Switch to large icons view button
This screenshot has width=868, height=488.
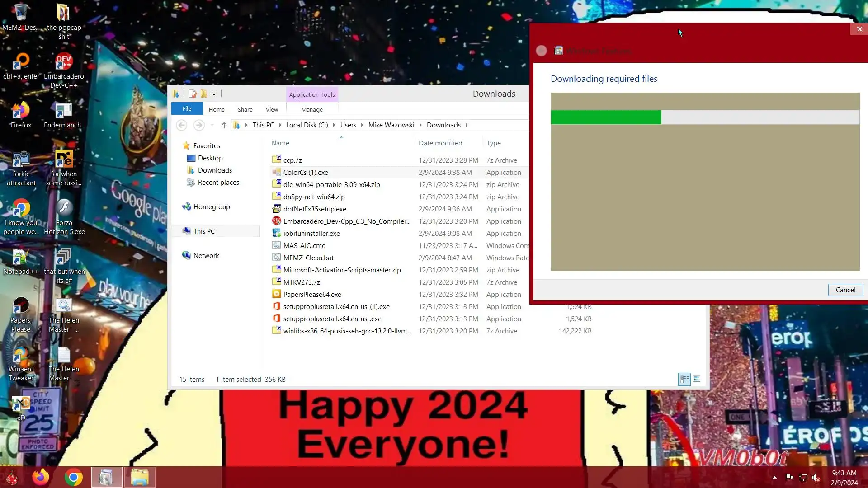click(x=697, y=379)
